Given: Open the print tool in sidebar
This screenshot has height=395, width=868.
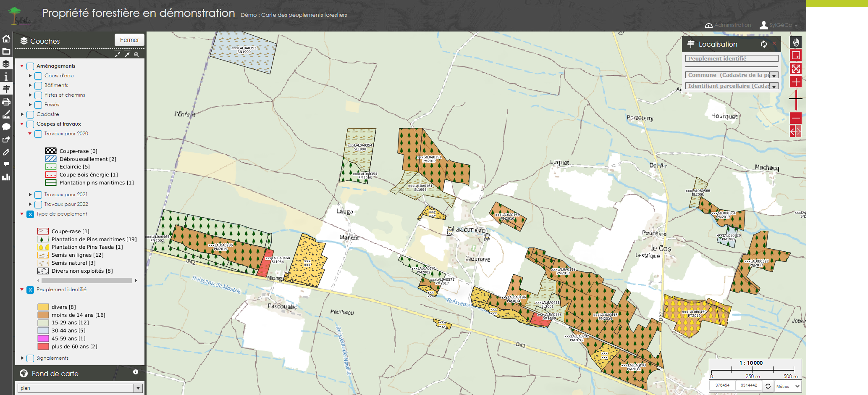Looking at the screenshot, I should click(x=6, y=102).
